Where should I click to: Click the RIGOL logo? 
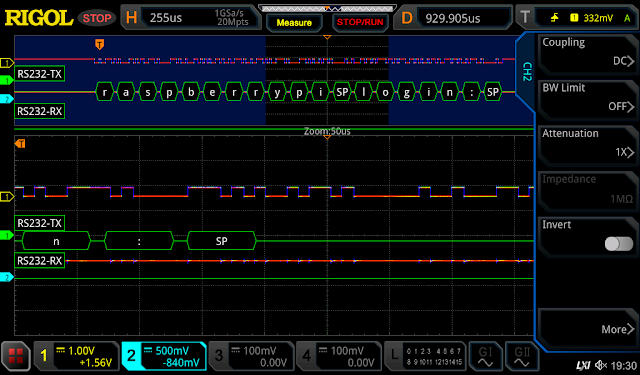(x=39, y=18)
